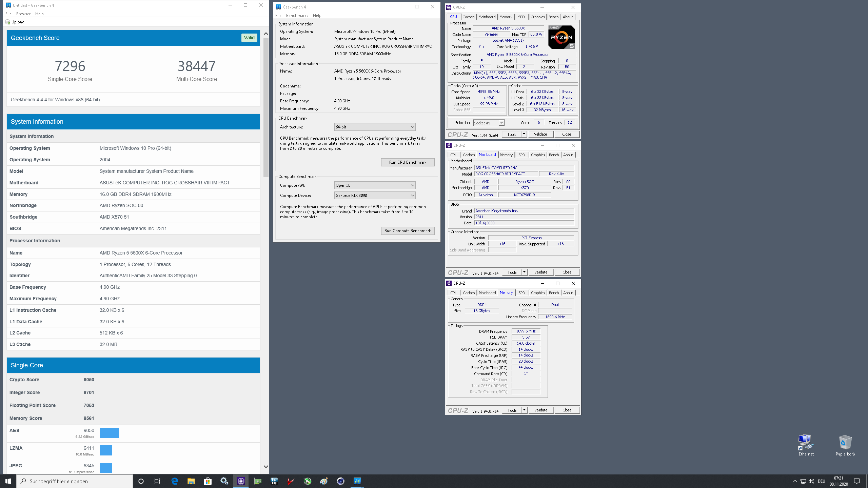
Task: Open the File menu in Untitled Geekbench window
Action: tap(8, 14)
